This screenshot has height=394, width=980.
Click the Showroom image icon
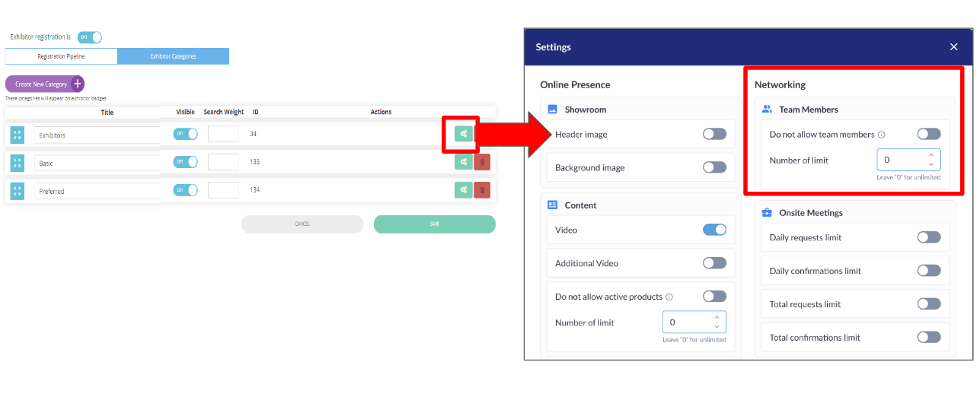[x=553, y=110]
